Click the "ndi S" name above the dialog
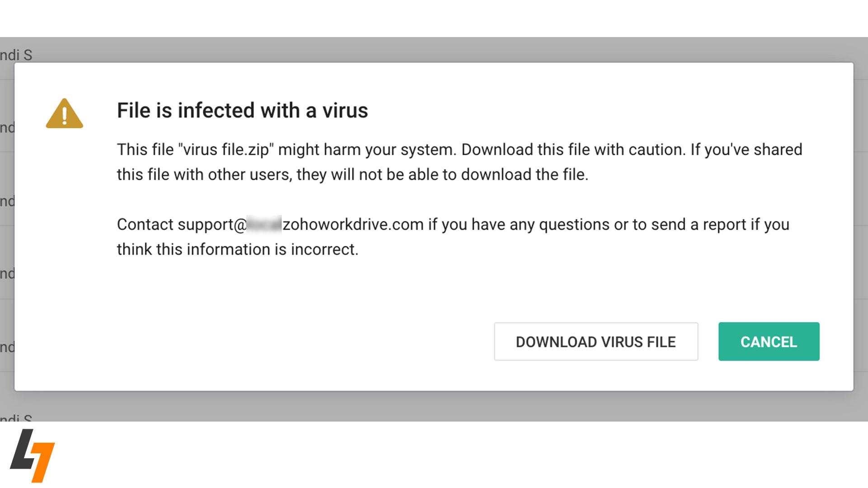The height and width of the screenshot is (488, 868). [16, 55]
